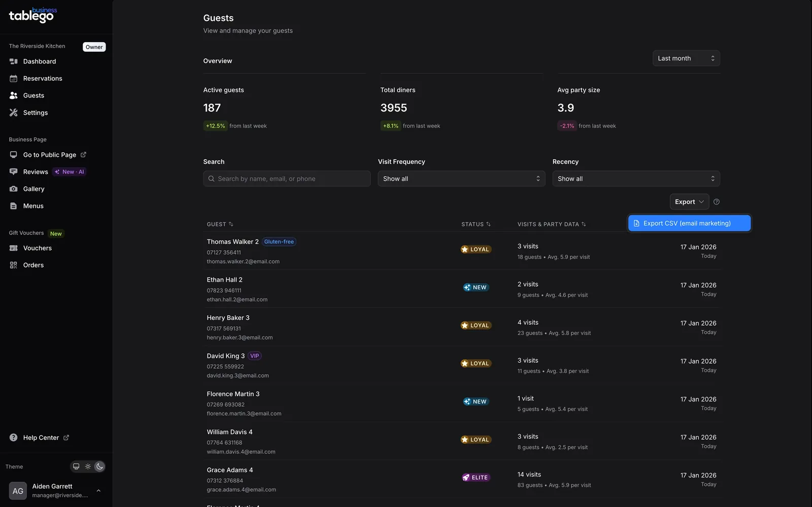Sort table by Guest column
The height and width of the screenshot is (507, 812).
click(220, 224)
